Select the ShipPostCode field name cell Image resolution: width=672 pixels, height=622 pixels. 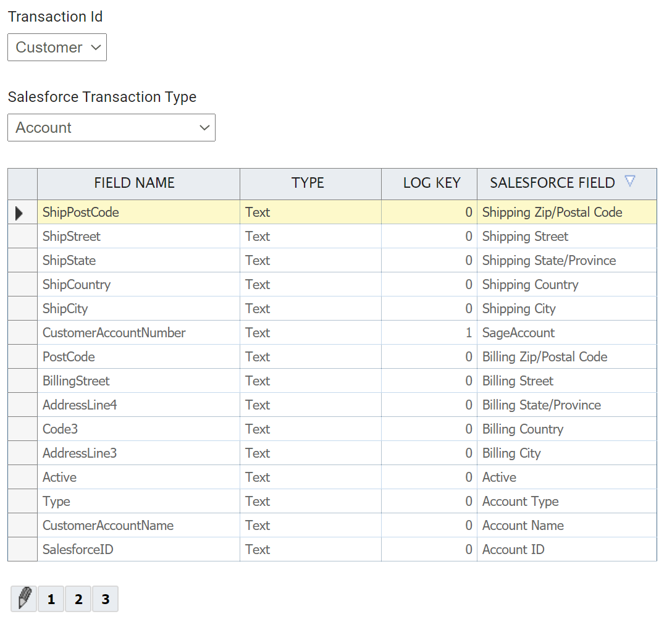point(80,212)
